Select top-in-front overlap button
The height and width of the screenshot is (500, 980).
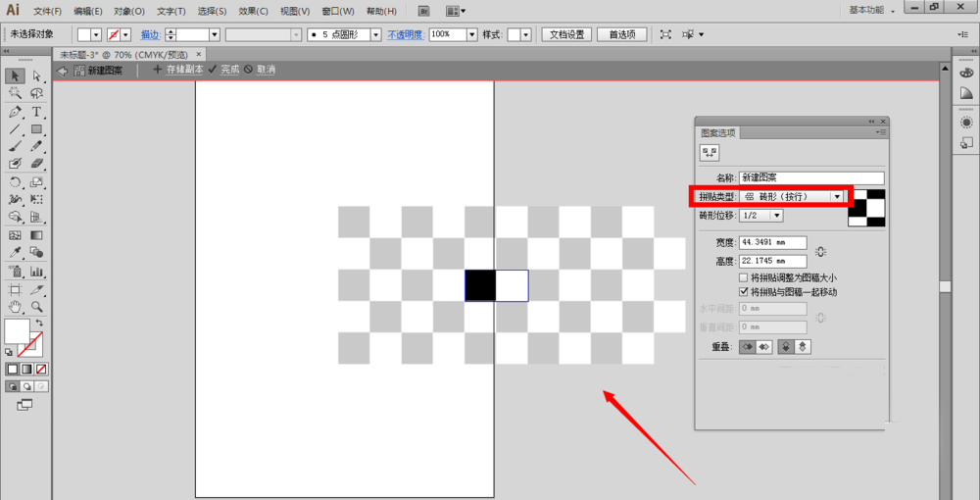[x=786, y=347]
